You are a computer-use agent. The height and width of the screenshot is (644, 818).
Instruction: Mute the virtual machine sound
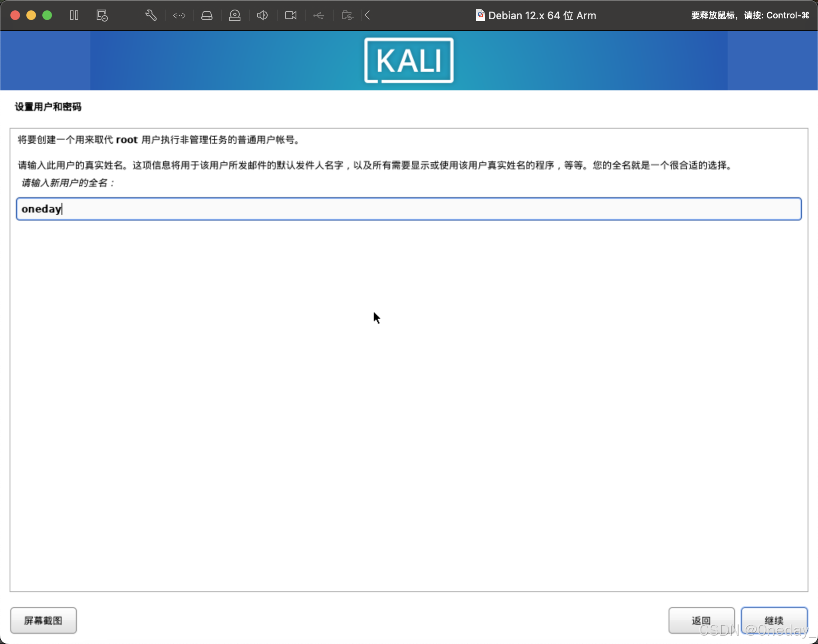262,15
